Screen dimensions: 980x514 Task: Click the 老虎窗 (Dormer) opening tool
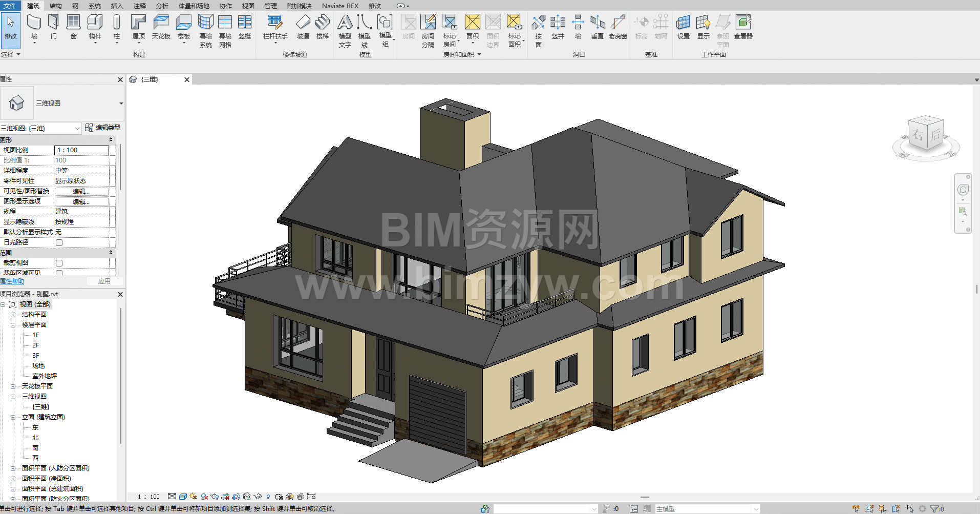pyautogui.click(x=617, y=23)
